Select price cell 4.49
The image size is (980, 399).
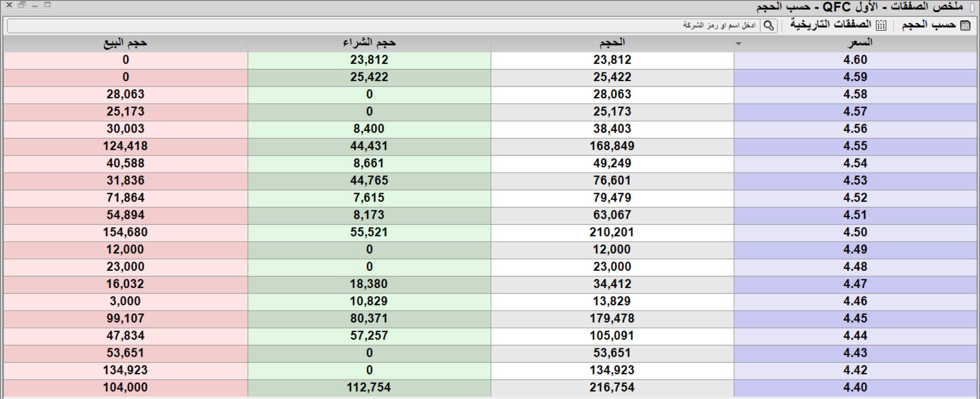click(x=855, y=250)
